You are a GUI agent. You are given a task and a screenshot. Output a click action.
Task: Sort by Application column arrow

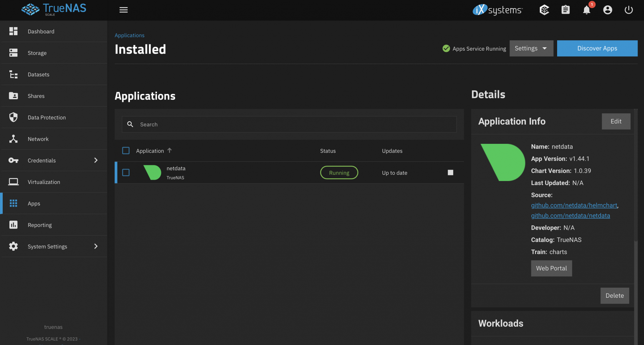coord(169,150)
